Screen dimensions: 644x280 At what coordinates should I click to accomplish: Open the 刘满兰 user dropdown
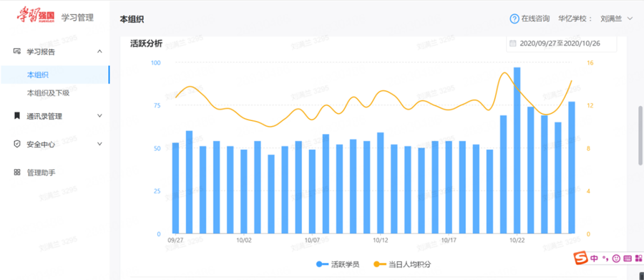click(617, 19)
